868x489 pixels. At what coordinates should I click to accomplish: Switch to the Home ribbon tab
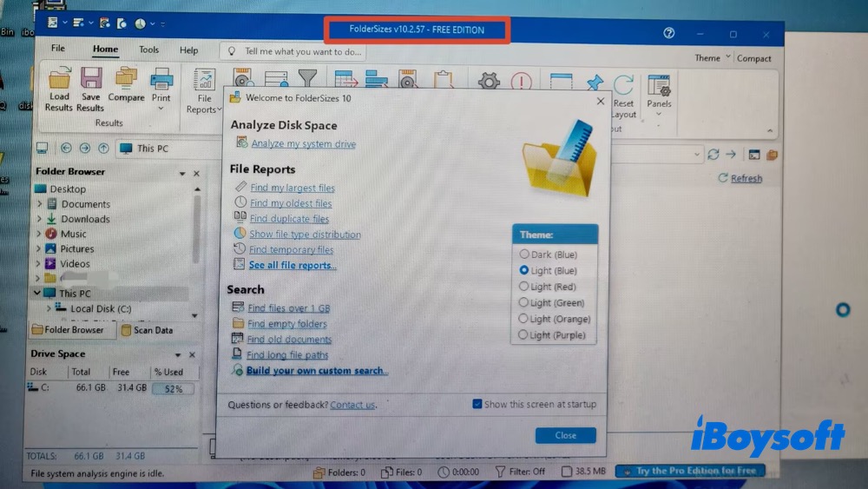click(105, 49)
